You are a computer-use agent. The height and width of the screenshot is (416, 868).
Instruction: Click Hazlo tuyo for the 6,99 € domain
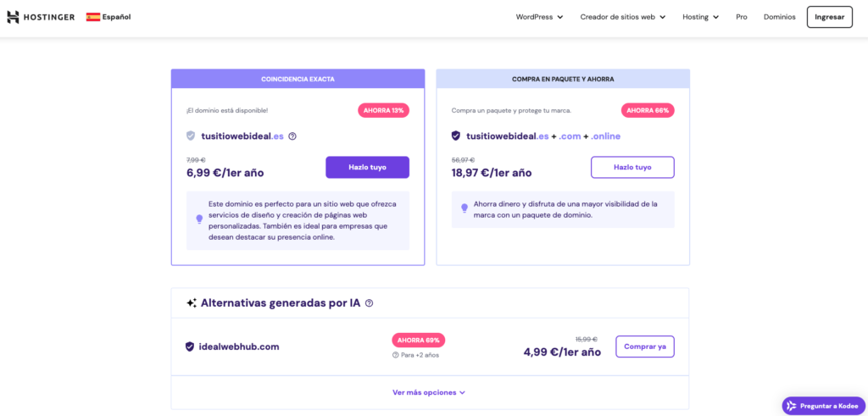(367, 167)
